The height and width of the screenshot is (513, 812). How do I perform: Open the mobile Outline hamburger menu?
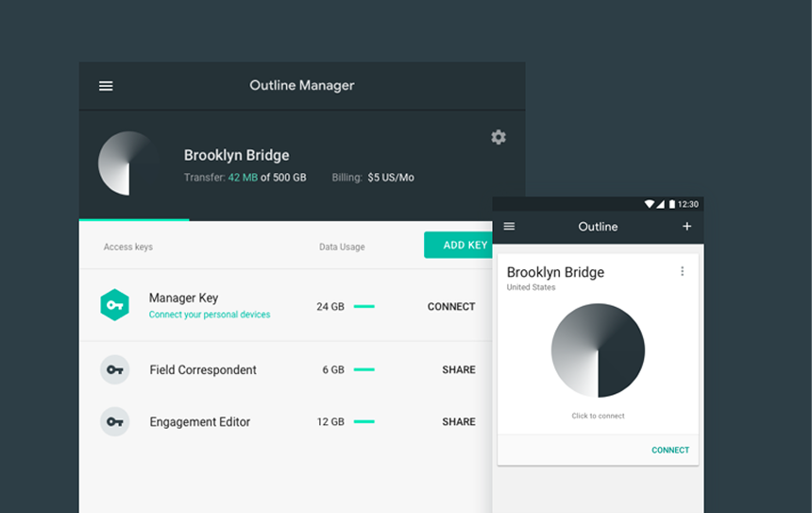[x=510, y=227]
